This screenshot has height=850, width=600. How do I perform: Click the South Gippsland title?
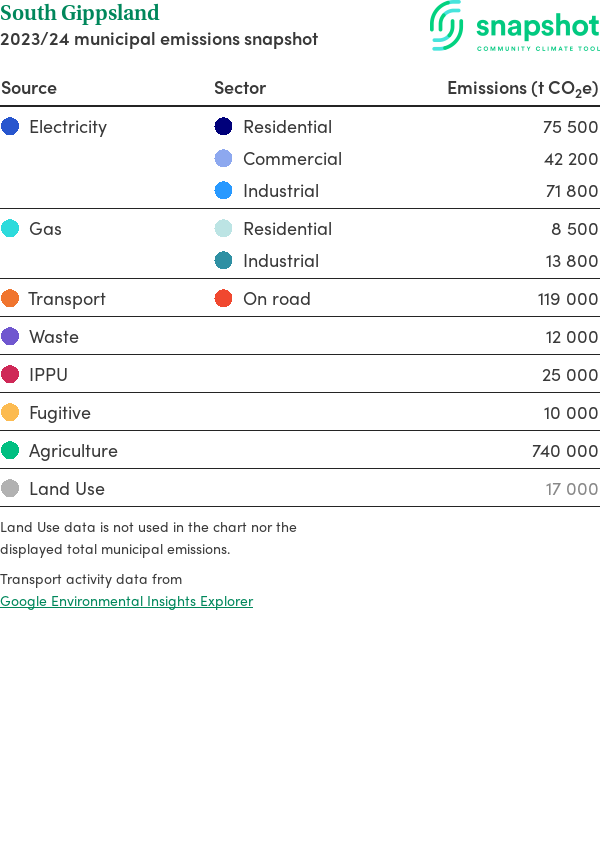tap(80, 13)
